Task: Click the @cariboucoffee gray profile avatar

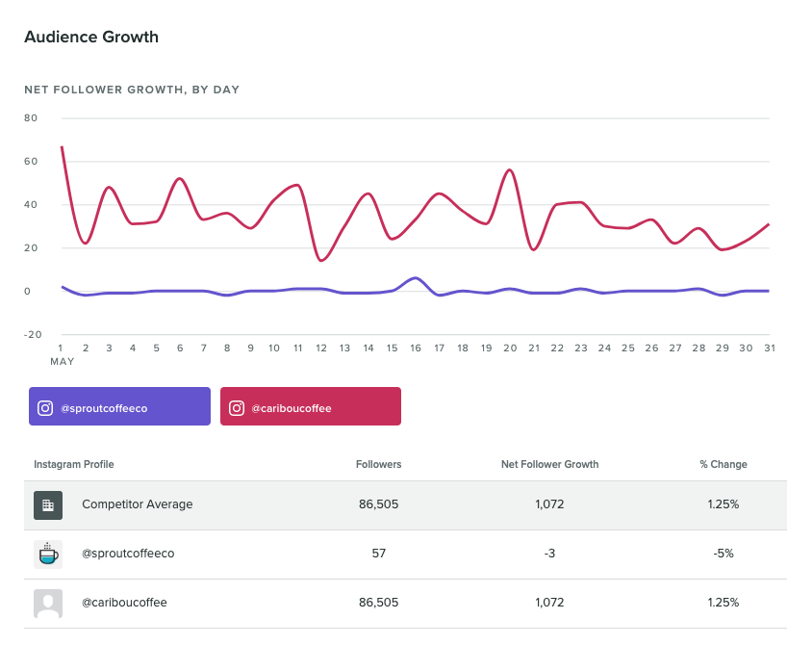Action: pyautogui.click(x=48, y=603)
